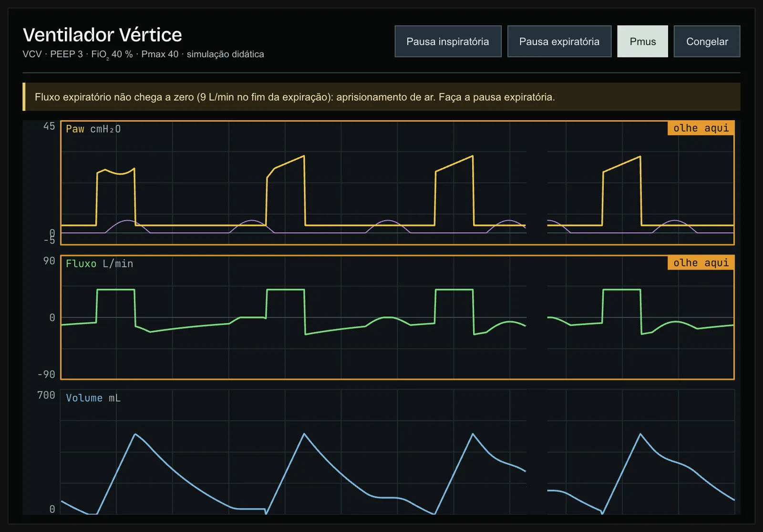Click the air-trapping alert message
763x532 pixels.
381,97
